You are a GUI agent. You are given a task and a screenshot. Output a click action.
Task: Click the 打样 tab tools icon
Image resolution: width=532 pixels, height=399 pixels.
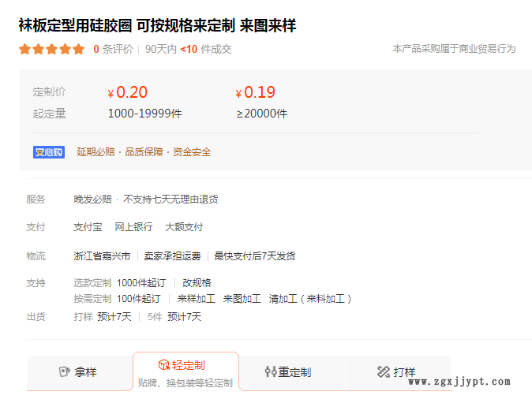point(384,371)
